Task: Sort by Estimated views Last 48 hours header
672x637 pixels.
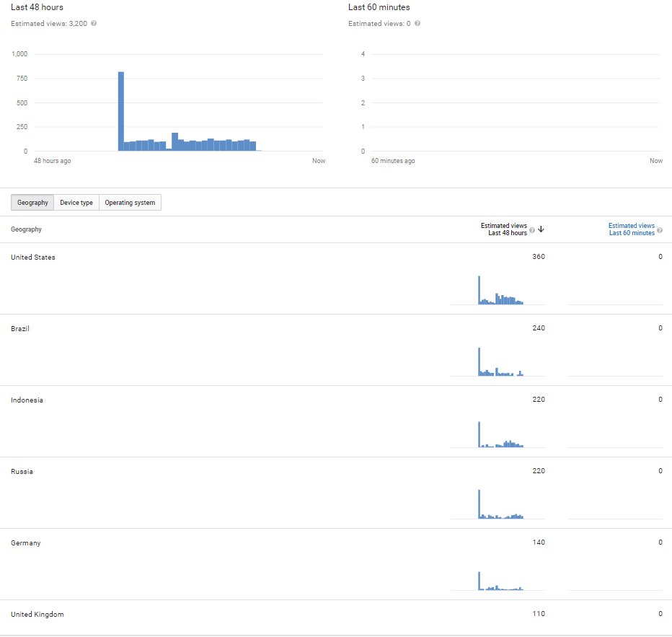Action: coord(503,229)
